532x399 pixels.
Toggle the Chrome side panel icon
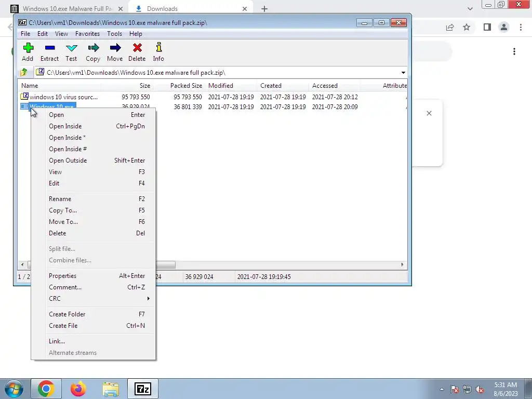click(x=487, y=27)
